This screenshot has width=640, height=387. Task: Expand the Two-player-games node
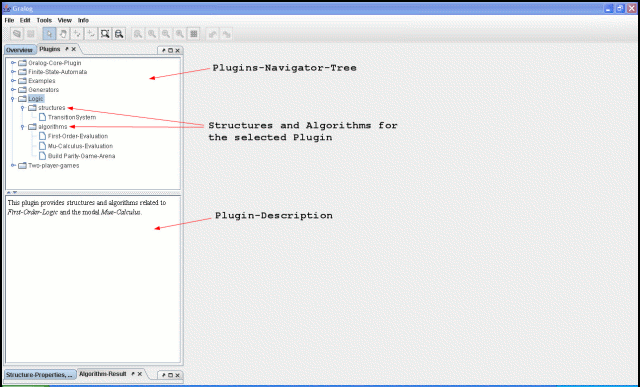13,165
